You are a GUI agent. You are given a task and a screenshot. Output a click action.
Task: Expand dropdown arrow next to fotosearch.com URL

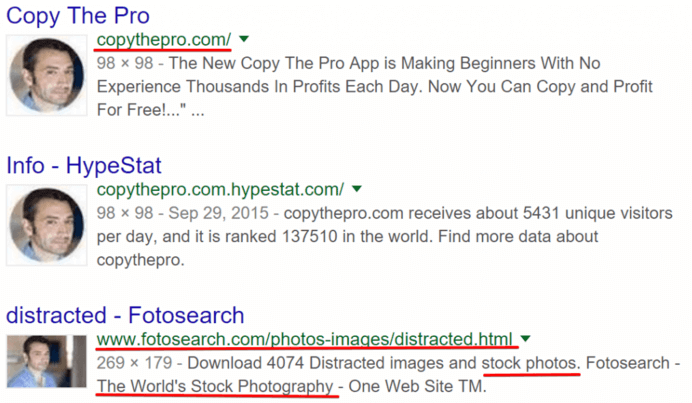(525, 339)
